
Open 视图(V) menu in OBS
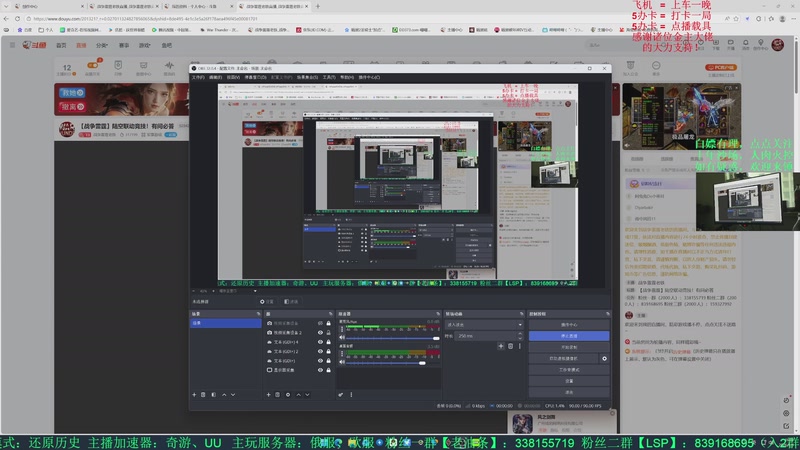[x=233, y=78]
